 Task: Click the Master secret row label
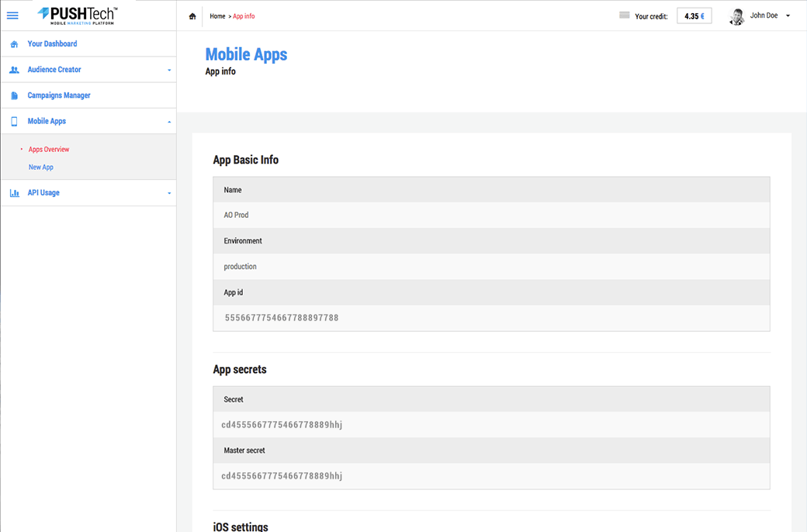(x=244, y=451)
